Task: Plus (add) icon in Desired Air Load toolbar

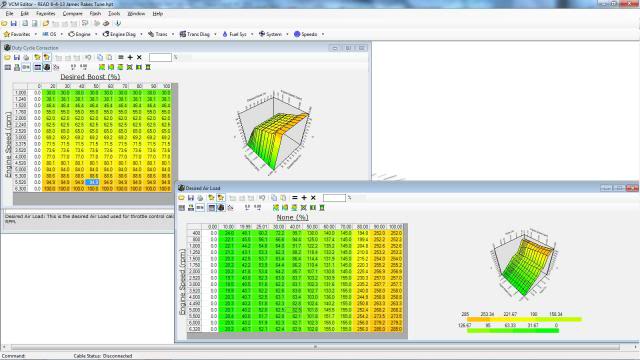Action: coord(304,198)
